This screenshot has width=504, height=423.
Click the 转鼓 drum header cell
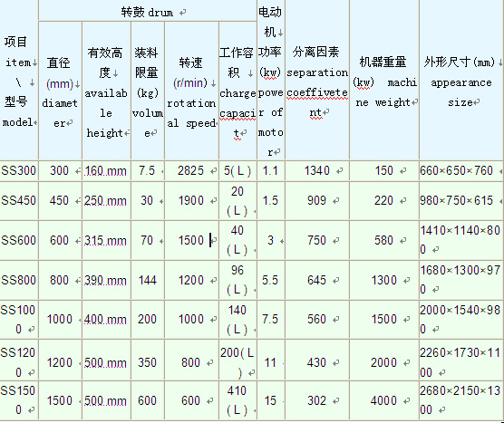148,12
